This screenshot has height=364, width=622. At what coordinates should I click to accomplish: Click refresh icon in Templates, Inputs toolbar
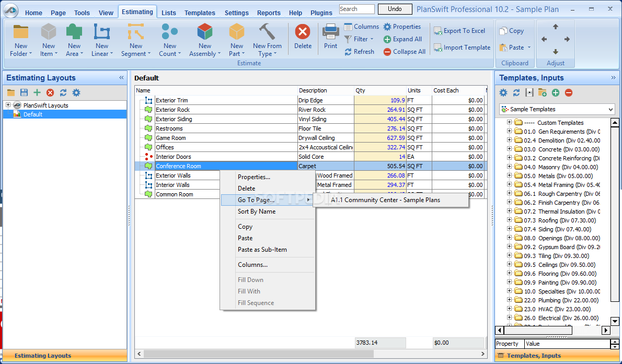pyautogui.click(x=516, y=93)
